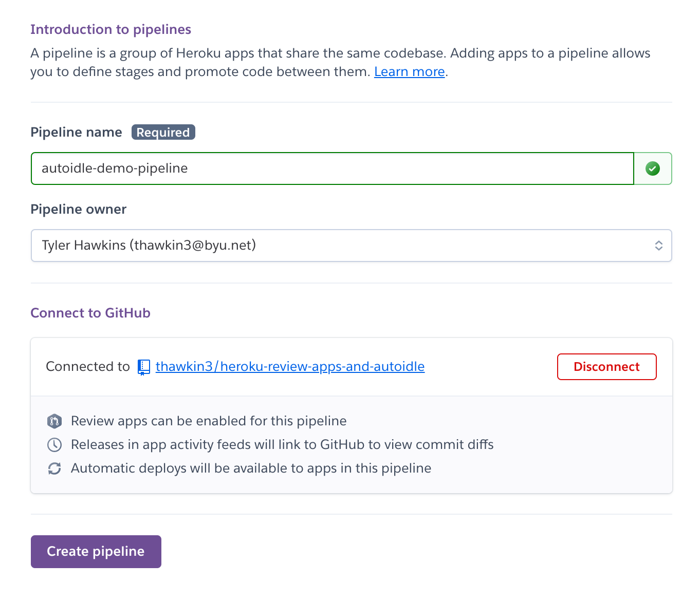Click the green validation checkmark icon
This screenshot has height=601, width=700.
653,168
